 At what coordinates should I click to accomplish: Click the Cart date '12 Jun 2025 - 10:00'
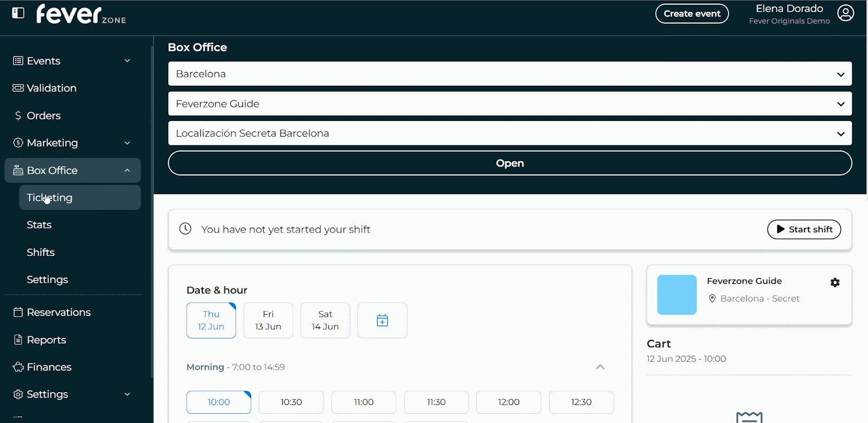pyautogui.click(x=686, y=359)
